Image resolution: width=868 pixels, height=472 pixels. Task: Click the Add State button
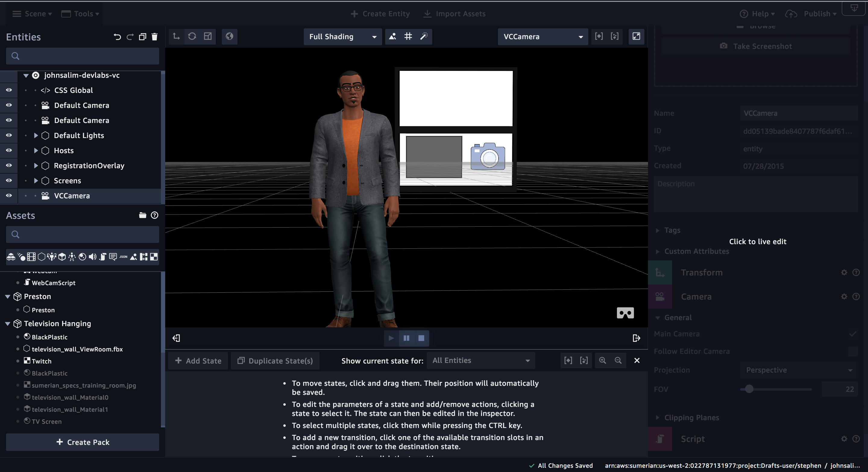(198, 361)
